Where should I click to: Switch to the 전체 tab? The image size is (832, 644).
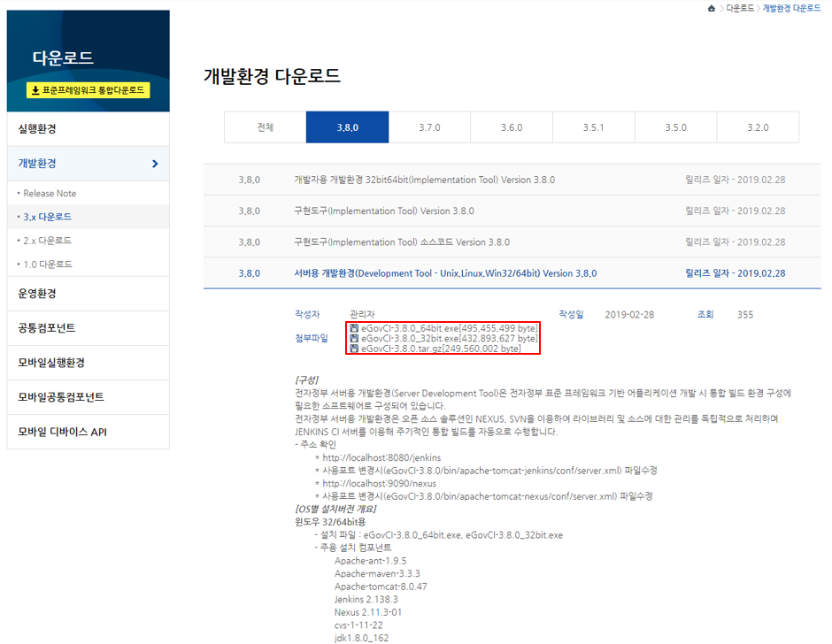266,127
